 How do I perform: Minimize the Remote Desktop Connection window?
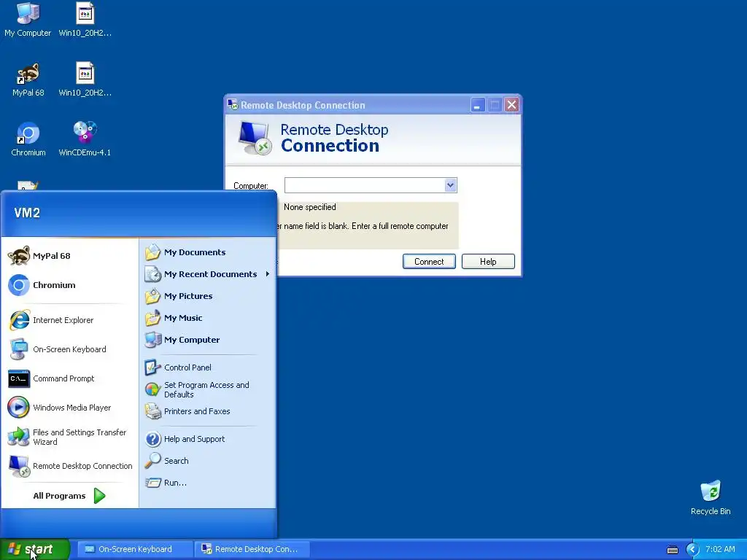click(x=477, y=105)
